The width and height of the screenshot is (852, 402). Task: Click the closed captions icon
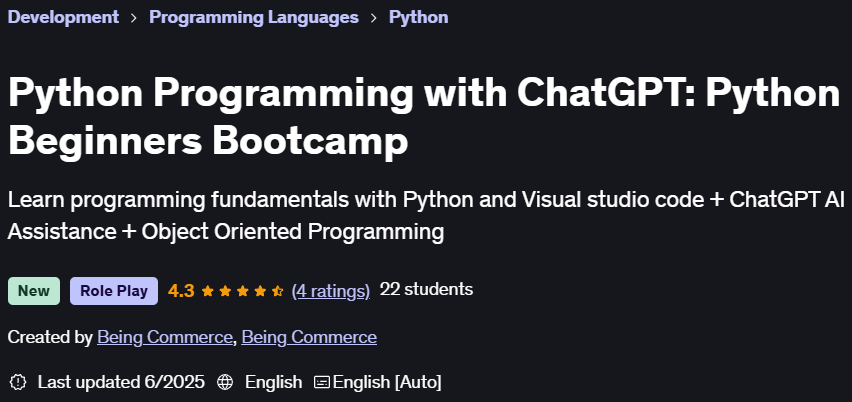322,382
